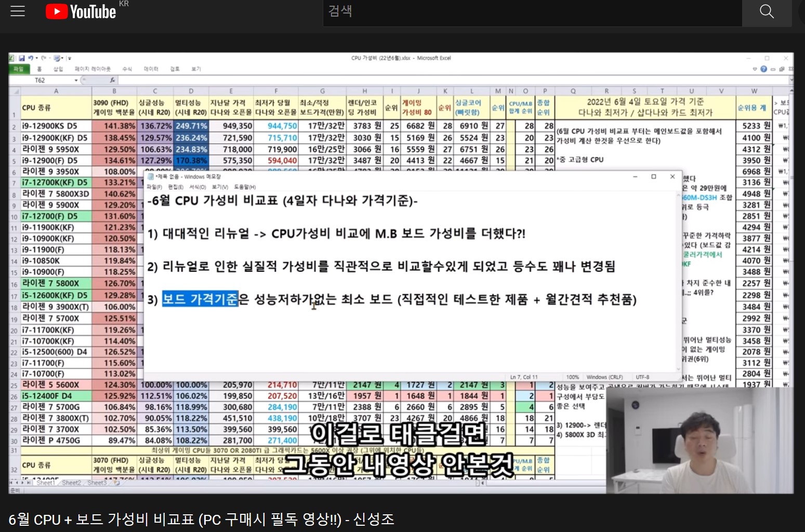Screen dimensions: 805x532
Task: Click the Name Box showing T62
Action: tap(41, 81)
